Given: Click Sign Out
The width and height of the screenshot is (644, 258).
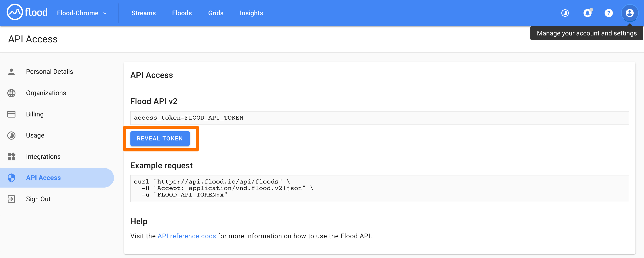Looking at the screenshot, I should click(x=57, y=199).
